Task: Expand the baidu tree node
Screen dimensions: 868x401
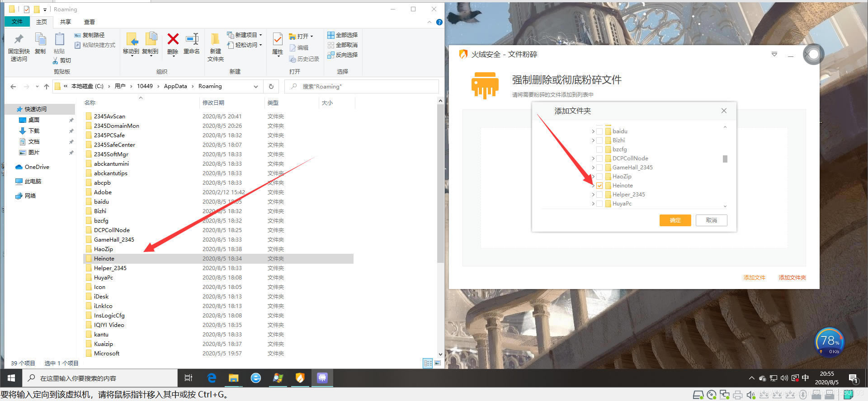Action: tap(593, 131)
